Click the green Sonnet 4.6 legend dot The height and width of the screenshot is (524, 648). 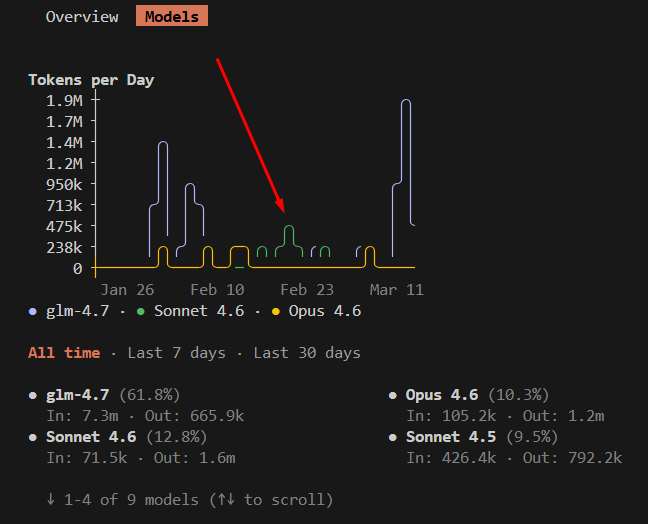pyautogui.click(x=141, y=312)
